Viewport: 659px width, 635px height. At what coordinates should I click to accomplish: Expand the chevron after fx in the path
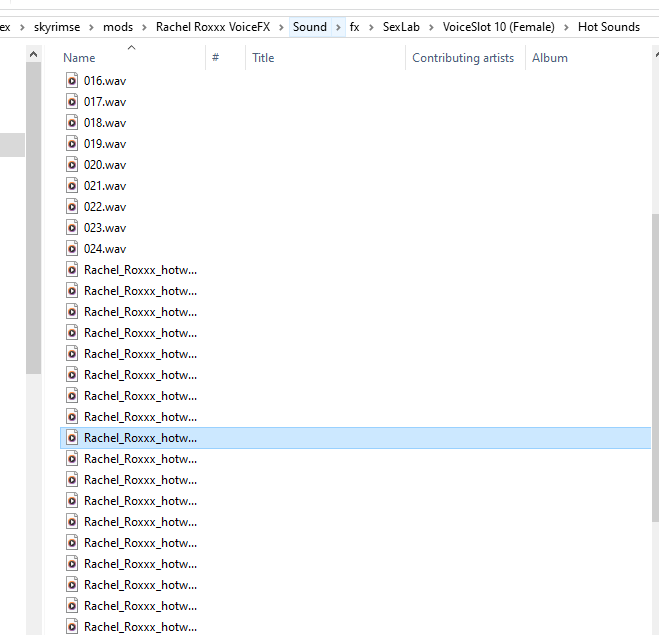click(371, 27)
